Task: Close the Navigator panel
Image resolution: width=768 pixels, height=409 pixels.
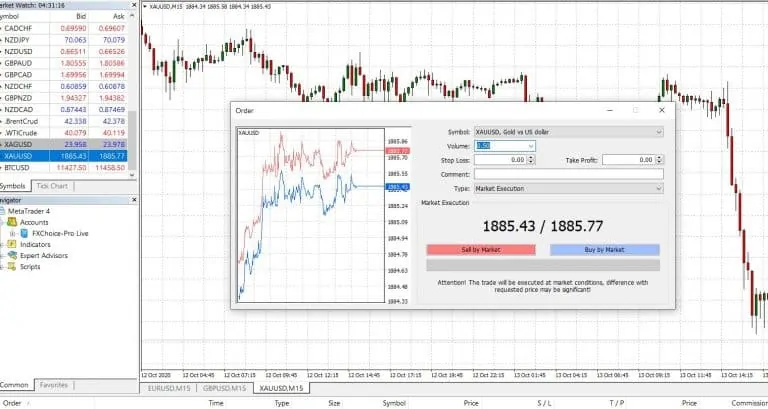Action: click(134, 200)
